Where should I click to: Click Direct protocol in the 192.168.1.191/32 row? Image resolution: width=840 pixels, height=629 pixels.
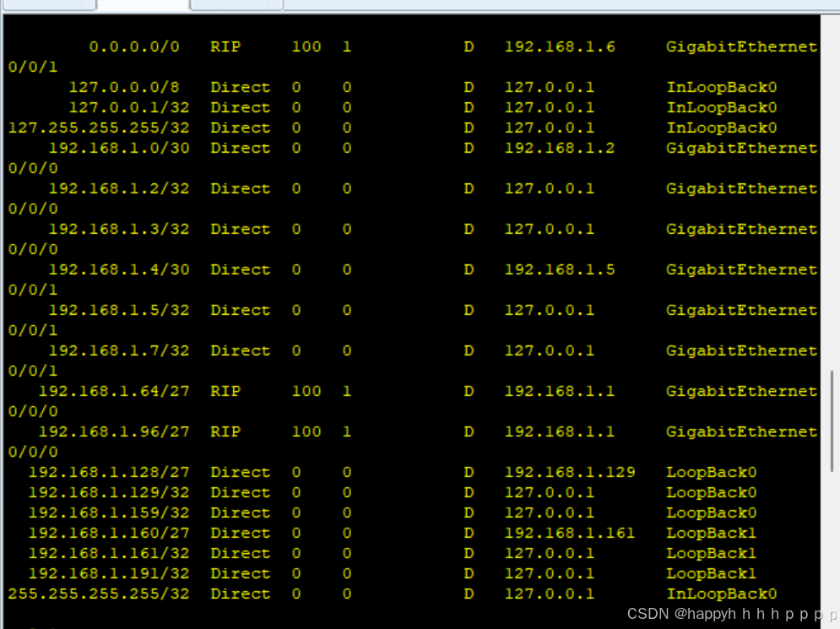[240, 574]
